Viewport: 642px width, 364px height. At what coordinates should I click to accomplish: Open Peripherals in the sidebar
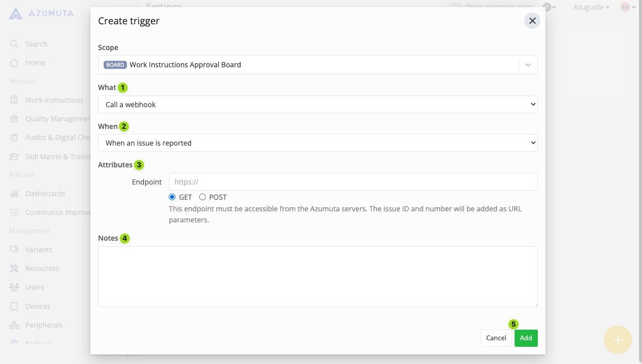(43, 325)
